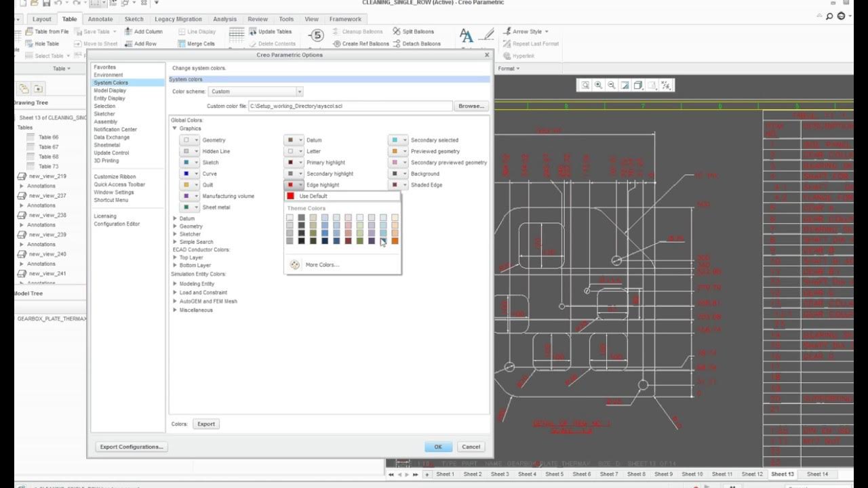Viewport: 868px width, 488px height.
Task: Click the Export colors button
Action: [x=206, y=424]
